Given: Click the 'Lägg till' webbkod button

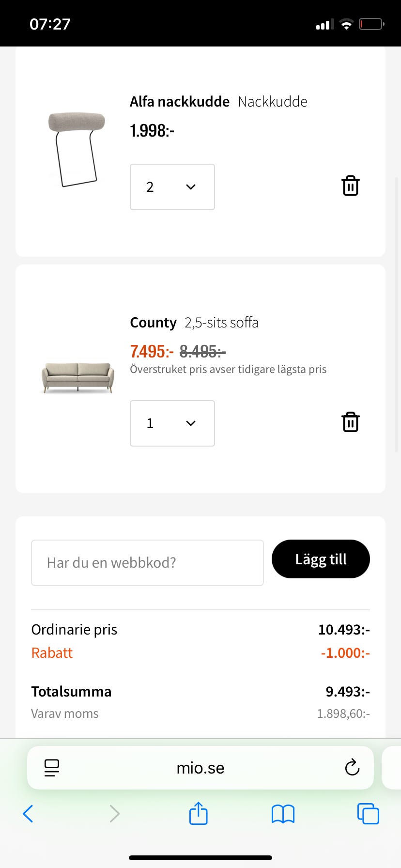Looking at the screenshot, I should point(321,559).
